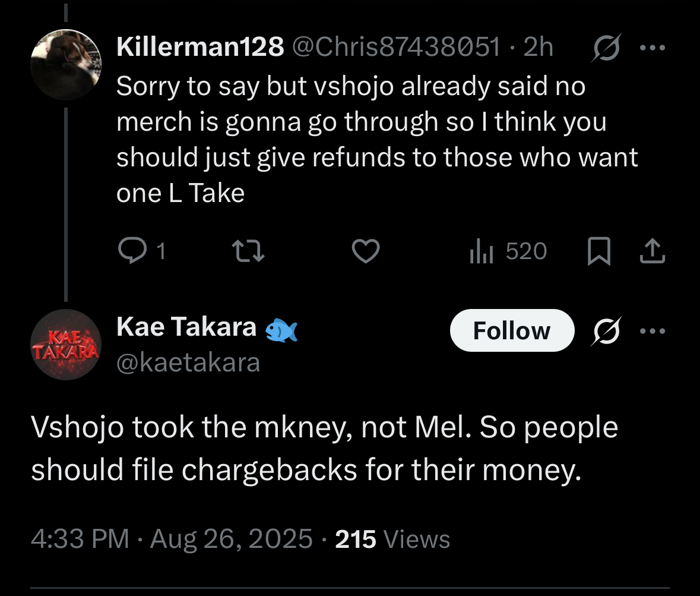Bookmark Killerman128's reply

(598, 251)
